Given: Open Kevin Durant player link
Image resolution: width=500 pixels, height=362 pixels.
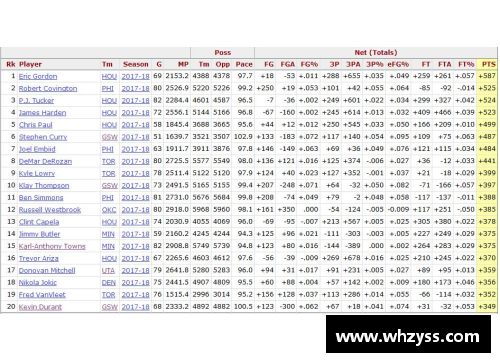Looking at the screenshot, I should tap(40, 307).
